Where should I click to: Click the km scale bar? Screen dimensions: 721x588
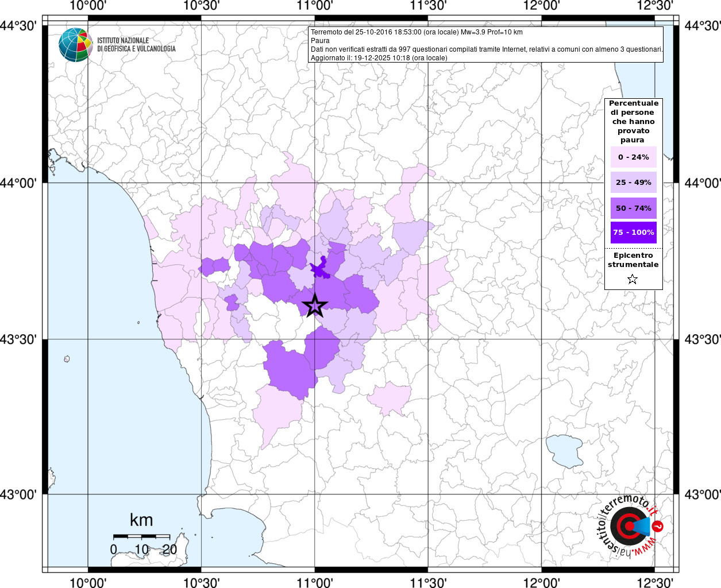(x=141, y=536)
